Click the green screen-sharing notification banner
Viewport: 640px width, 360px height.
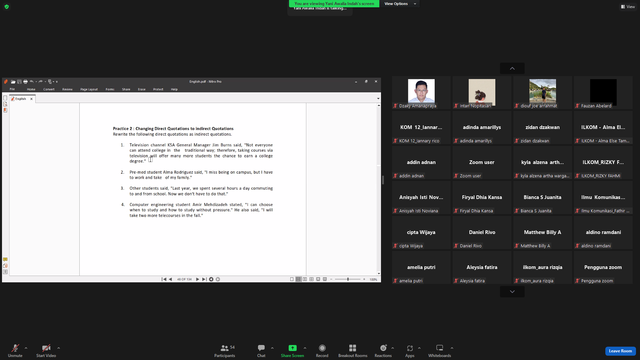tap(334, 4)
